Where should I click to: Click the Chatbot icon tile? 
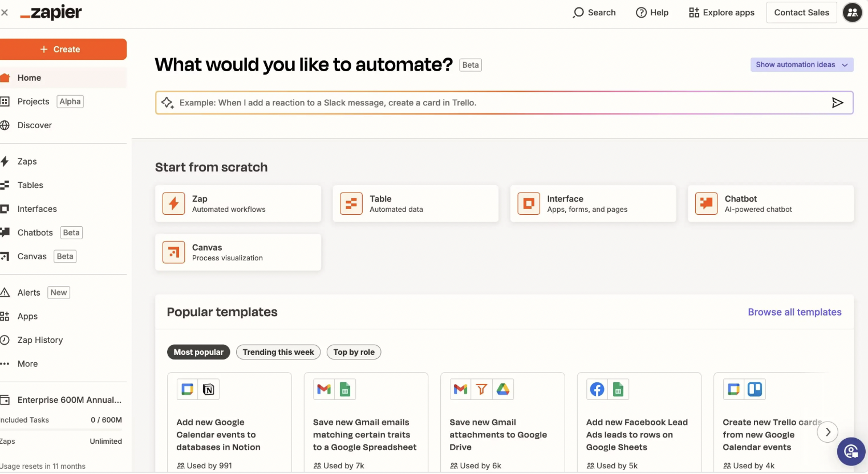[706, 203]
